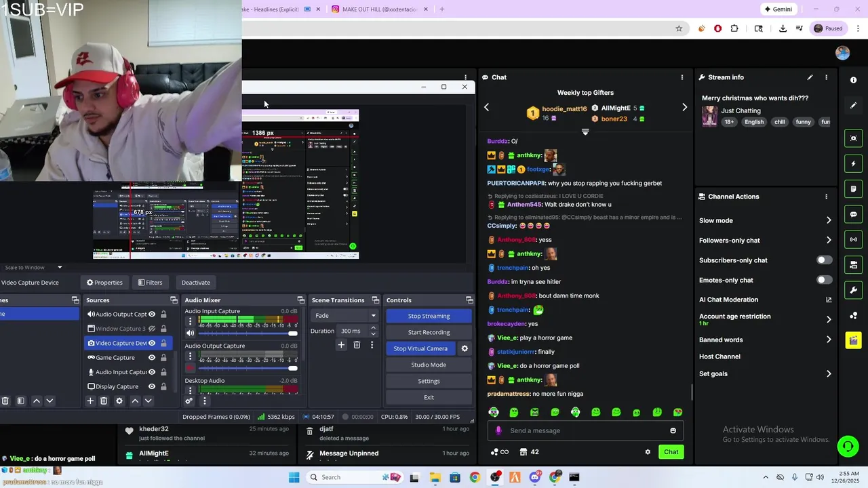Open a new browser tab
This screenshot has height=488, width=868.
441,9
